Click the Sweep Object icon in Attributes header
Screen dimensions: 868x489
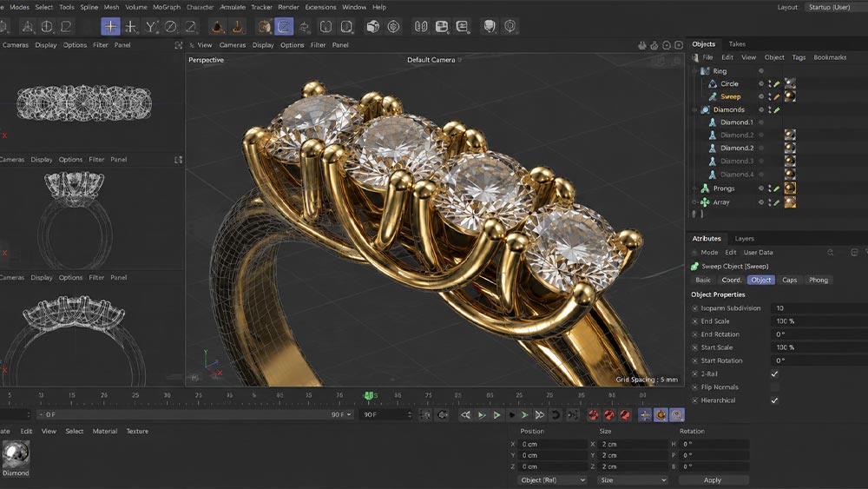pyautogui.click(x=695, y=267)
